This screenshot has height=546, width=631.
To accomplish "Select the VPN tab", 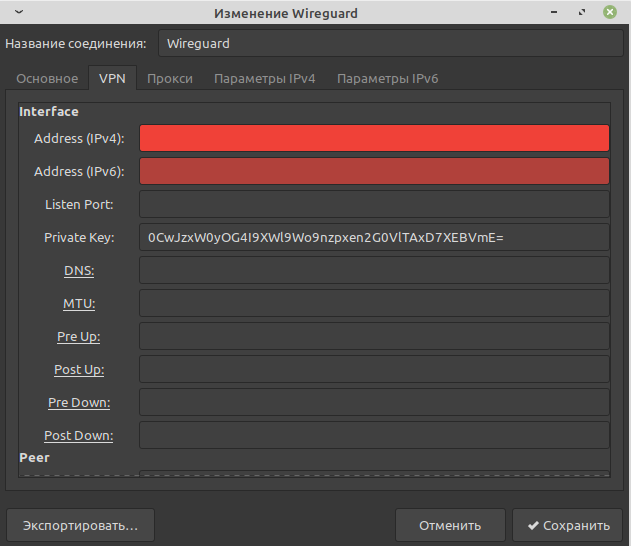I will [x=112, y=79].
